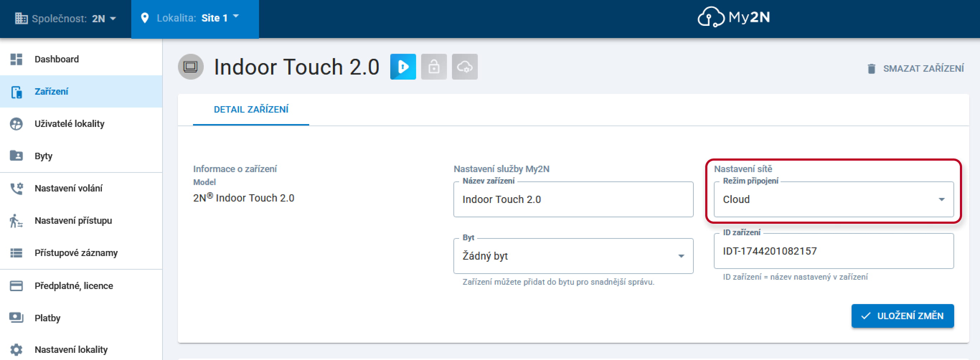Go to Platby

[81, 318]
